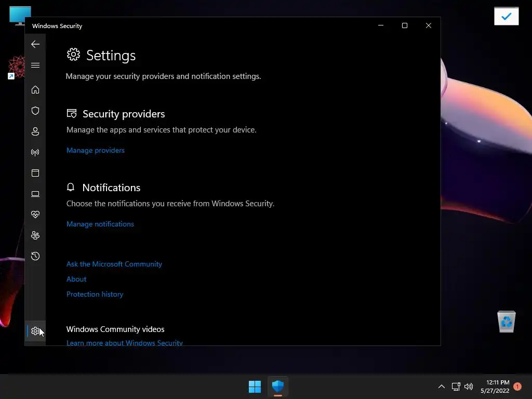Click the Settings page heading text

point(111,55)
